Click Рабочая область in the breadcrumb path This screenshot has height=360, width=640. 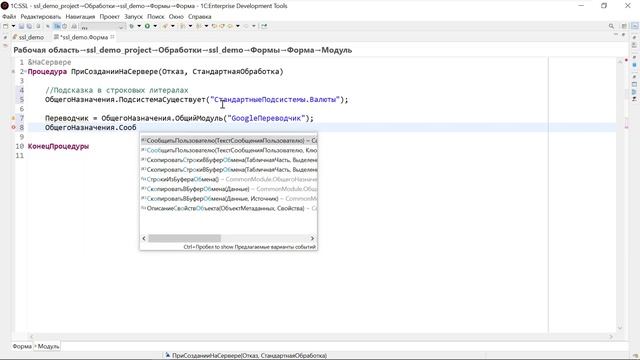click(47, 50)
